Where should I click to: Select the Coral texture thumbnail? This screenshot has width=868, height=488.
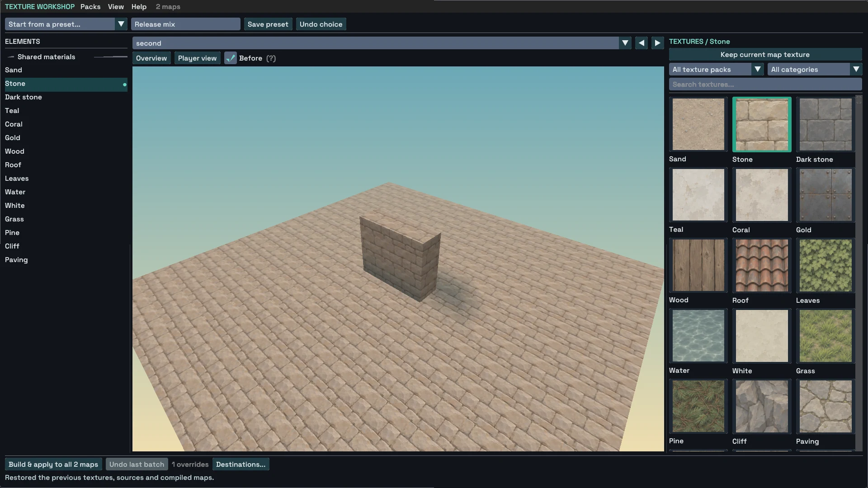[x=762, y=195]
